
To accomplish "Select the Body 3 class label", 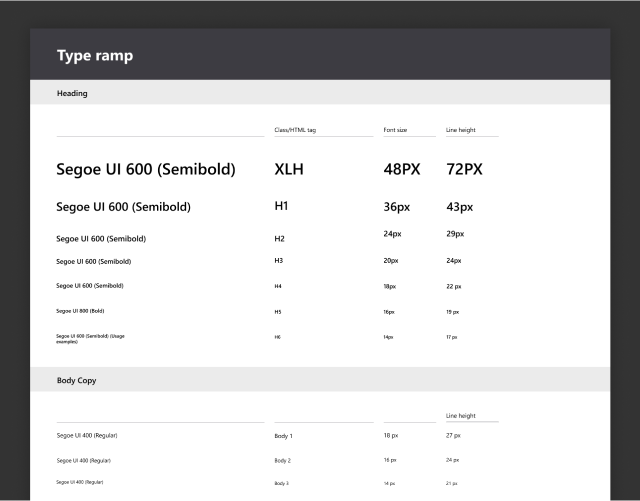I will coord(282,483).
